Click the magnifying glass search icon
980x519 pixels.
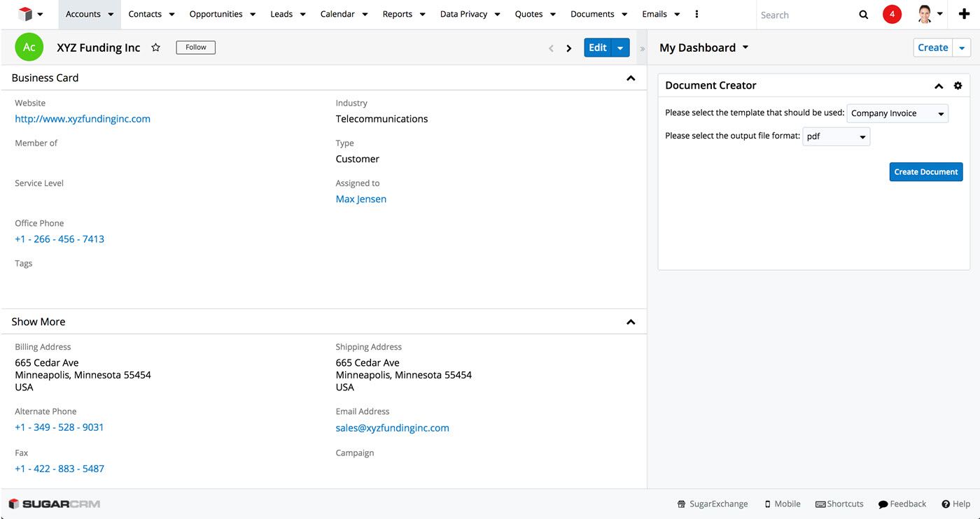tap(863, 15)
